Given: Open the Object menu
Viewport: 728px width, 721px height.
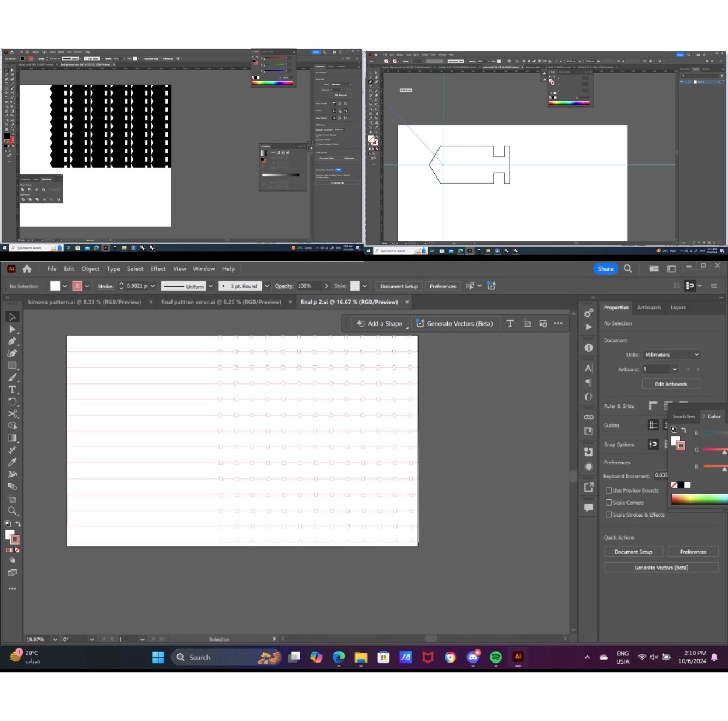Looking at the screenshot, I should pyautogui.click(x=91, y=269).
